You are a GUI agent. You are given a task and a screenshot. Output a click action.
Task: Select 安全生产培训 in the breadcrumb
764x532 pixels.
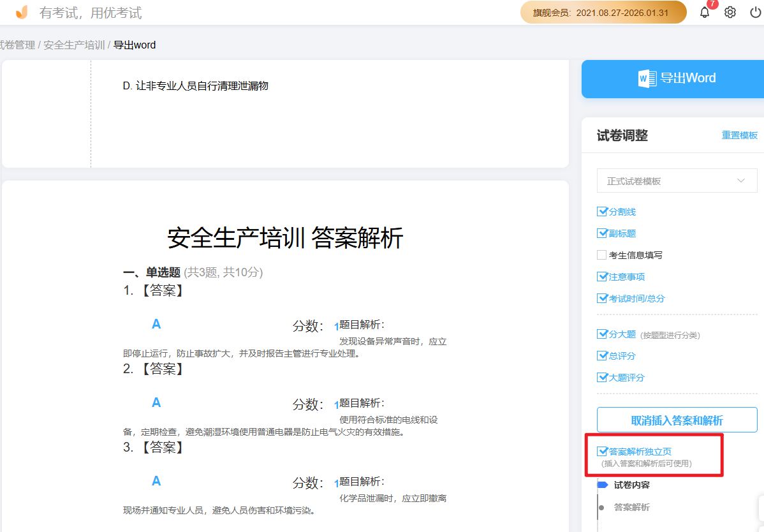tap(72, 45)
